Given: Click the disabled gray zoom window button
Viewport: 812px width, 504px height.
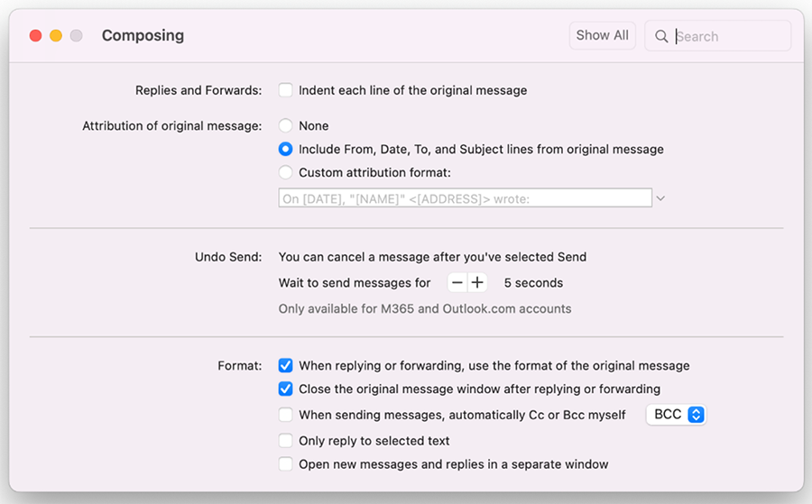Looking at the screenshot, I should [x=77, y=36].
